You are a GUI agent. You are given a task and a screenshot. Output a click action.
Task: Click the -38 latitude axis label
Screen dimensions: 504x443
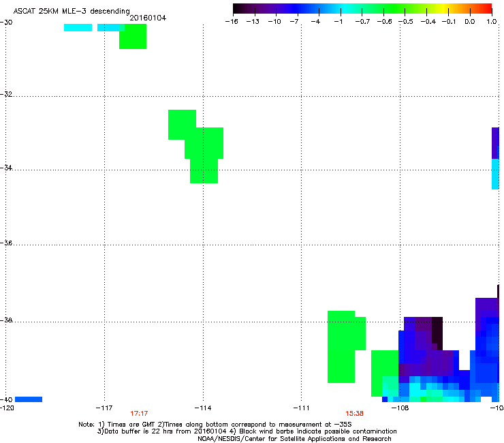(x=6, y=320)
